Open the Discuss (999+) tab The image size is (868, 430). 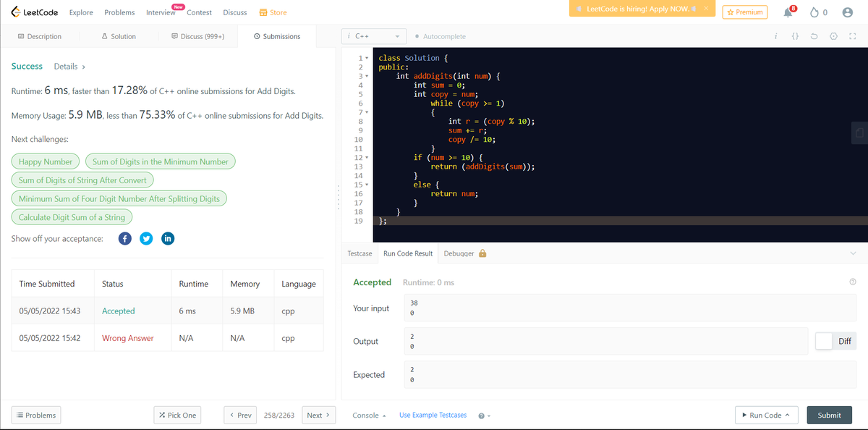click(x=197, y=36)
